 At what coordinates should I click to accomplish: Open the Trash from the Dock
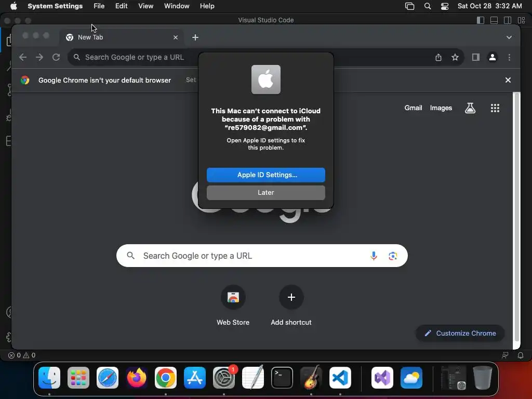[x=483, y=378]
